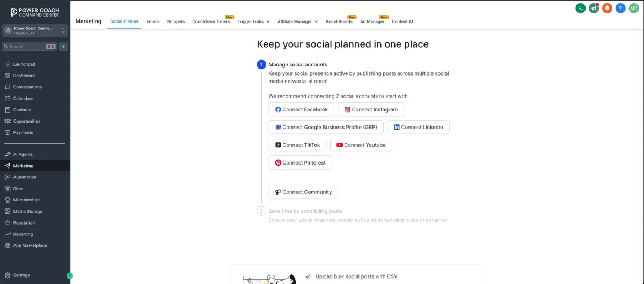The image size is (644, 284).
Task: Click the Connect Facebook button
Action: tap(302, 109)
